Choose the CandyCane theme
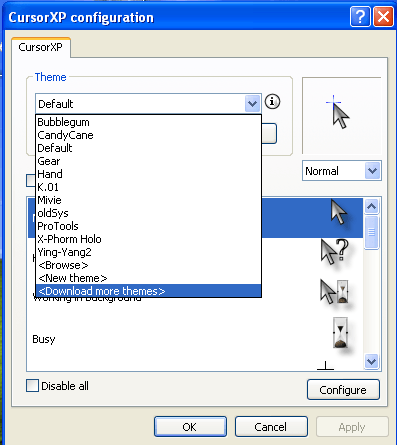Viewport: 397px width, 445px height. tap(148, 135)
